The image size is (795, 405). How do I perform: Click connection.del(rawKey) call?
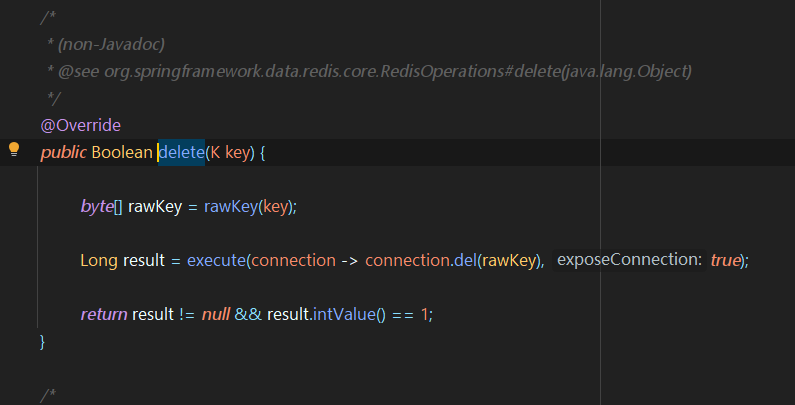pyautogui.click(x=451, y=261)
